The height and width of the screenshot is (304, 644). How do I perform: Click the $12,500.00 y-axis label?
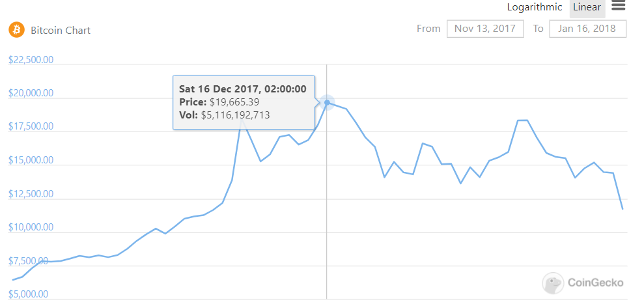pos(31,194)
